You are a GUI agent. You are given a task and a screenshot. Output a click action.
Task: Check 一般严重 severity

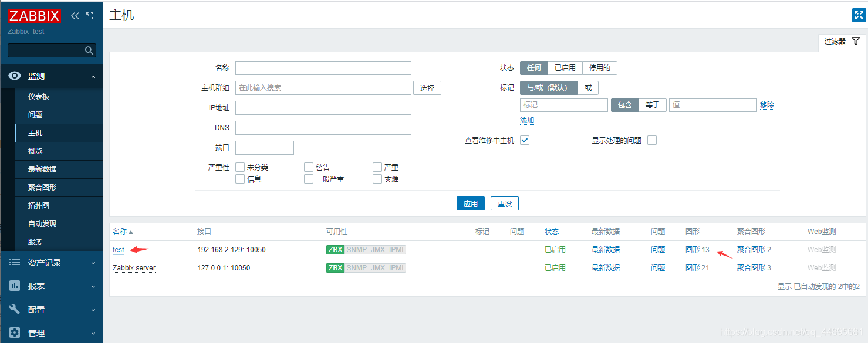click(309, 179)
